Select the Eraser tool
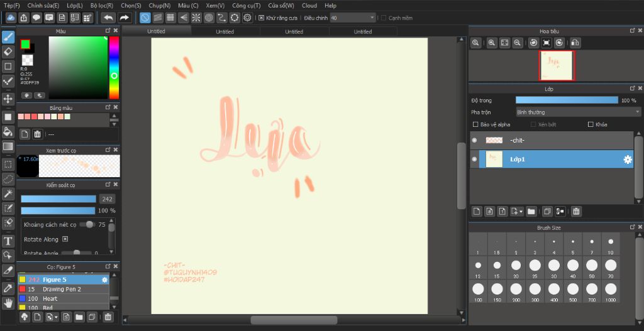The height and width of the screenshot is (331, 644). (8, 52)
